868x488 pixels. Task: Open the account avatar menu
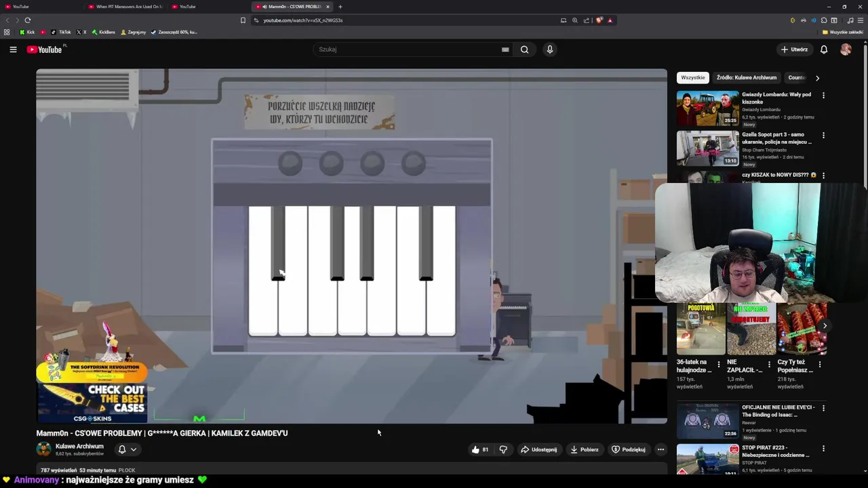pyautogui.click(x=846, y=49)
